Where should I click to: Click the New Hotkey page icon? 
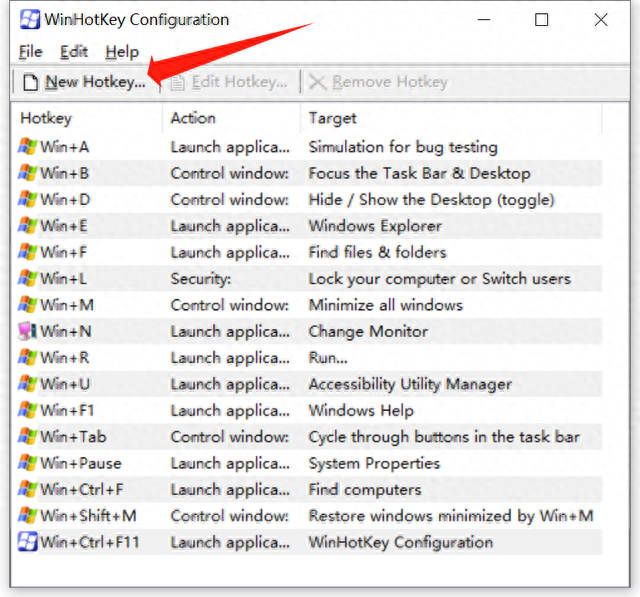31,82
